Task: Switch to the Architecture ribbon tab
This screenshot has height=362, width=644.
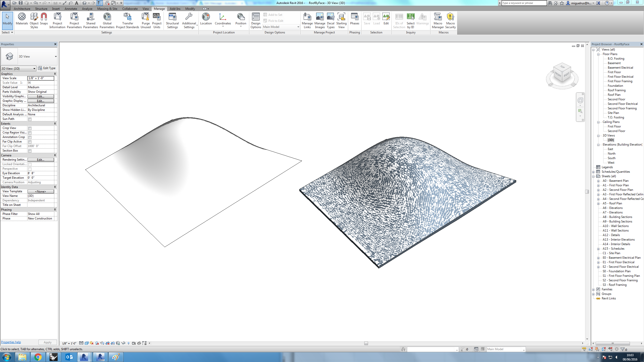Action: [22, 9]
